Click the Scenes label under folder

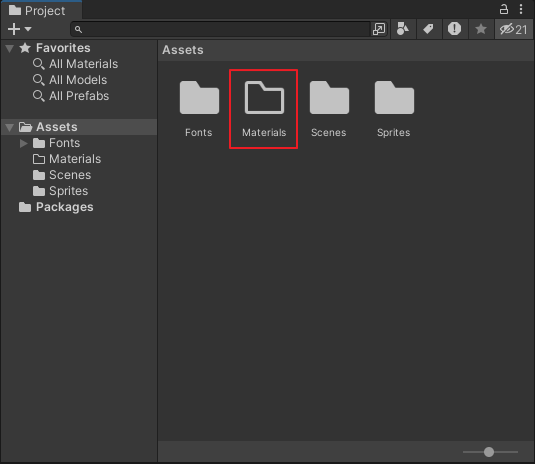329,132
